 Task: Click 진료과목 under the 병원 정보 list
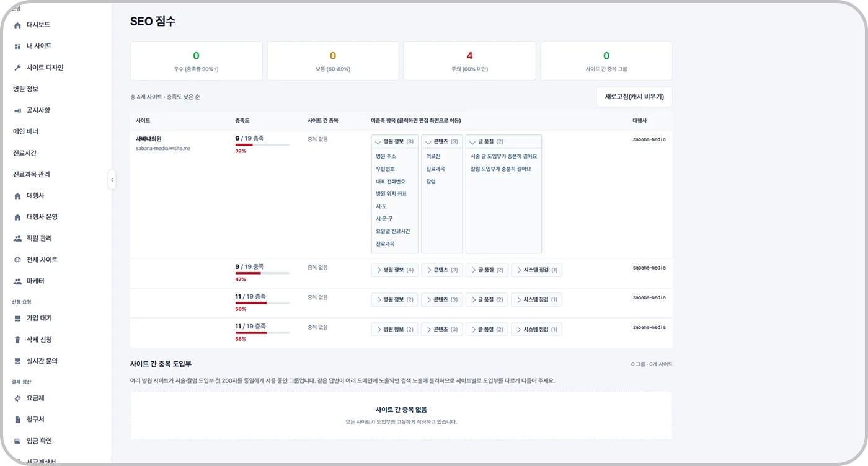(x=385, y=244)
